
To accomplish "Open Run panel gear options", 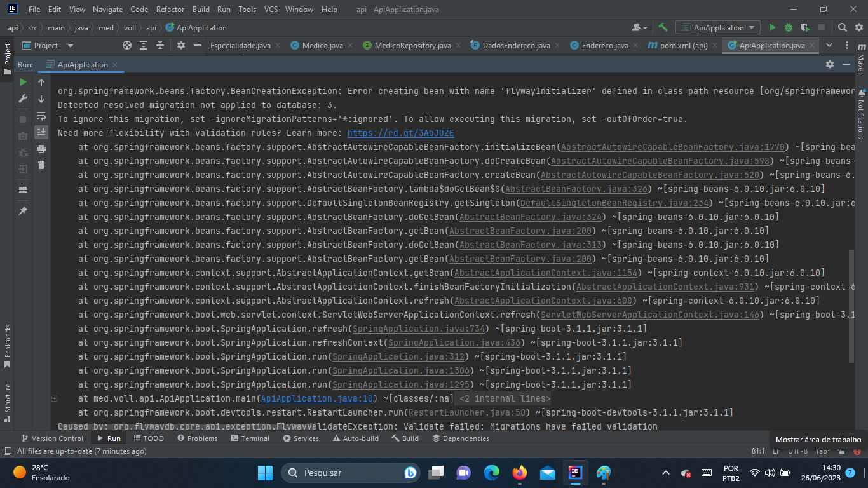I will point(829,64).
